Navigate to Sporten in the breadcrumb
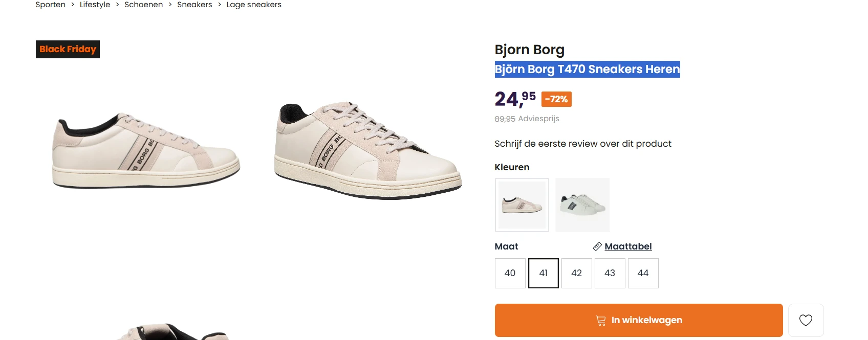The width and height of the screenshot is (868, 340). (50, 5)
